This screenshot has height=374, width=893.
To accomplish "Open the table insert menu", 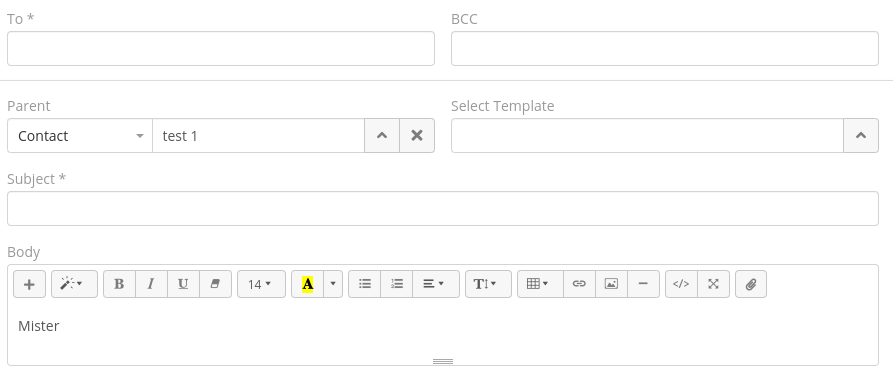I will pyautogui.click(x=540, y=284).
